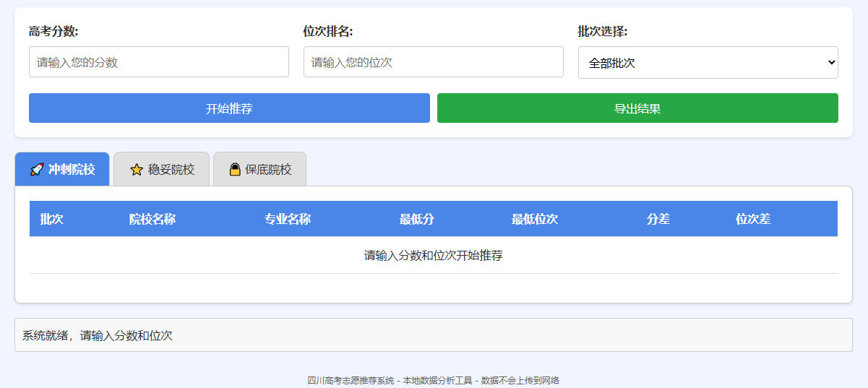Click the star icon on 稳妥院校 tab
The height and width of the screenshot is (388, 868).
137,170
